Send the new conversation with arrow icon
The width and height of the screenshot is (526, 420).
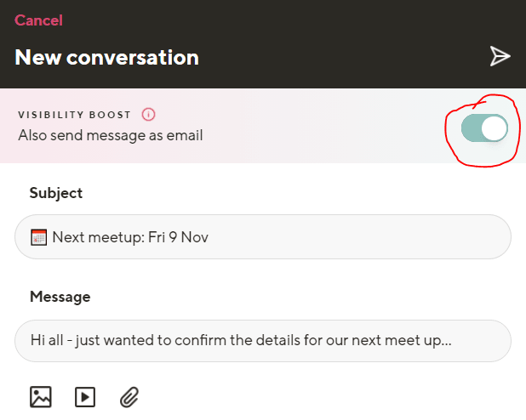coord(500,56)
